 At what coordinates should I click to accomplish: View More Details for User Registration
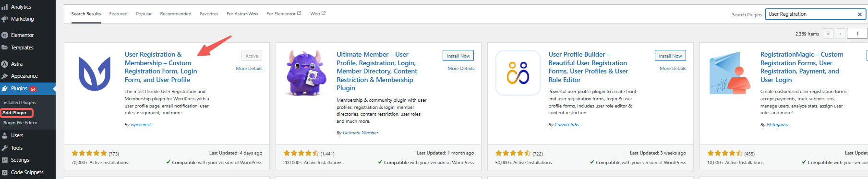coord(249,69)
